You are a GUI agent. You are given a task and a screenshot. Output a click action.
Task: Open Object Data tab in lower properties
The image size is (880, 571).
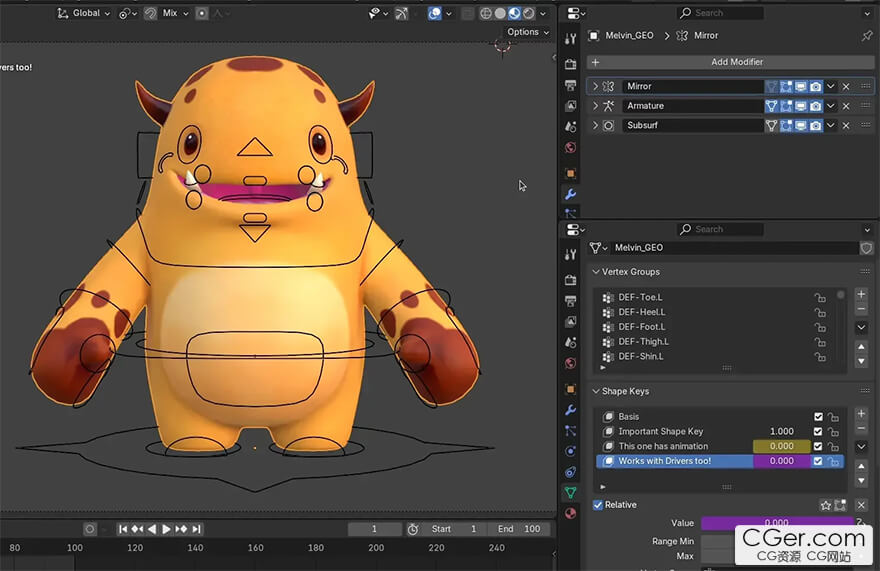click(x=570, y=493)
